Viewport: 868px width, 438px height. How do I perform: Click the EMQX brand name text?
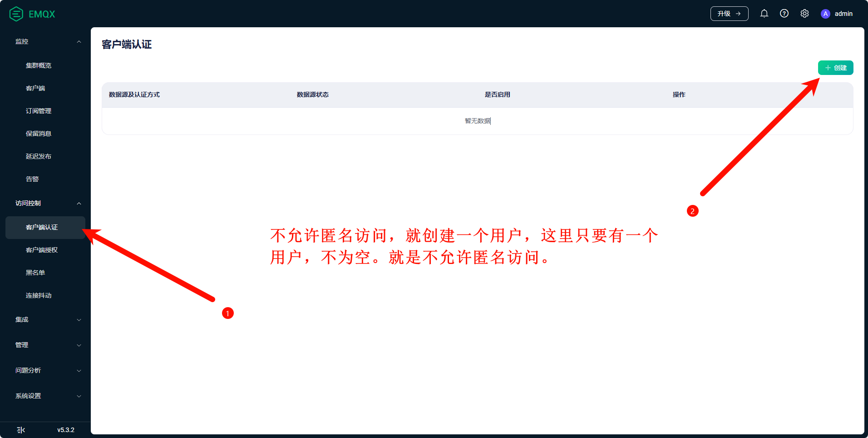pos(42,14)
